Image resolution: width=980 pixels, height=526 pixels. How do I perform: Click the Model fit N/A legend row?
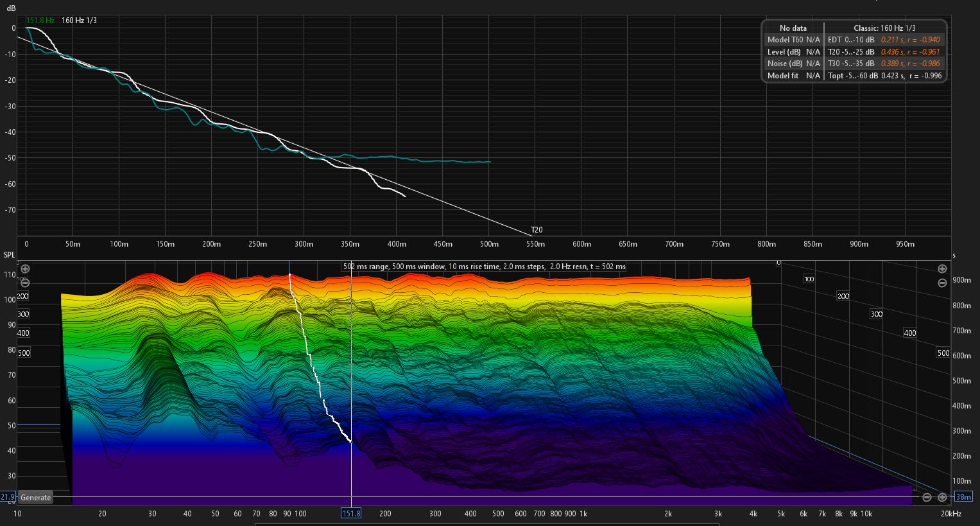pos(793,76)
